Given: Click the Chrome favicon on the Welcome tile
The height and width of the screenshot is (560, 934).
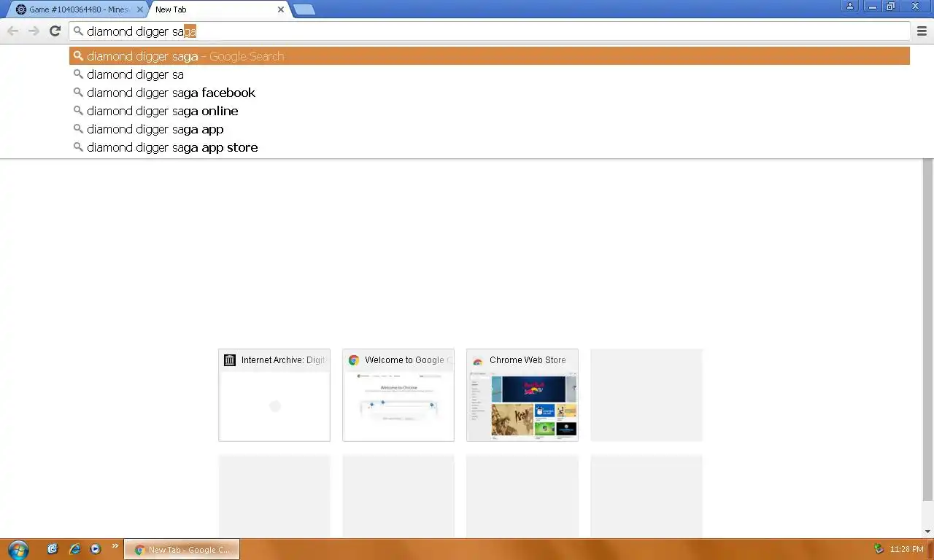Looking at the screenshot, I should click(354, 360).
